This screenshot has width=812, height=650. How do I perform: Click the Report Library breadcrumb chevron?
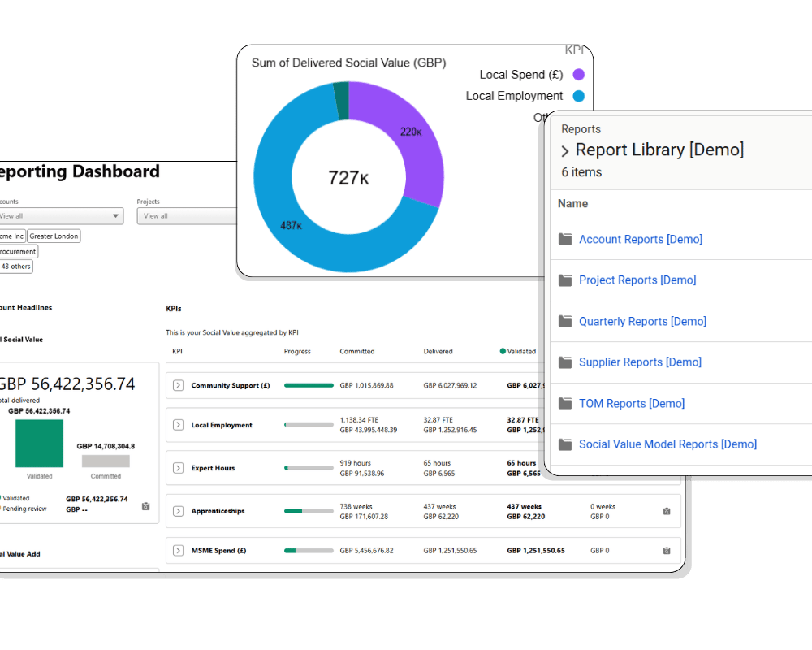565,151
